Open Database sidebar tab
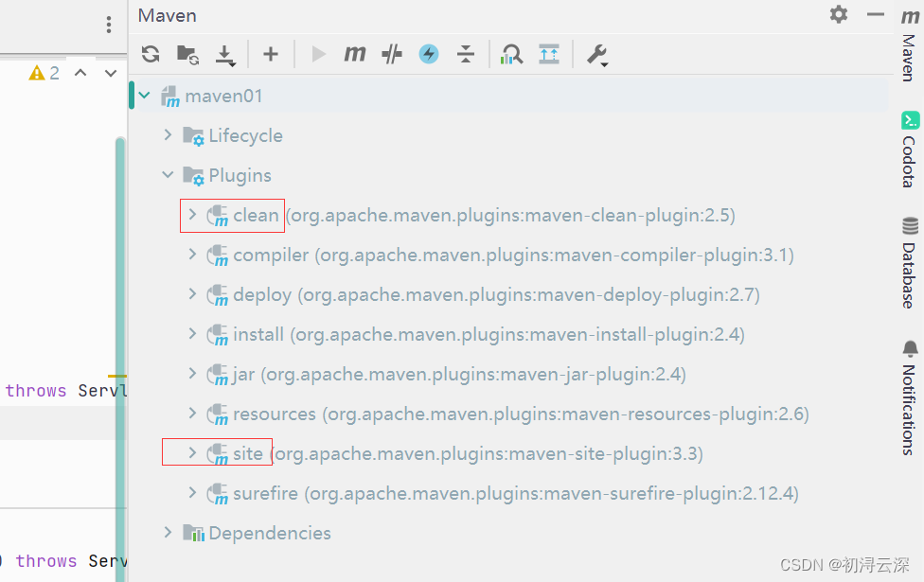Screen dimensions: 924x582 pos(910,263)
